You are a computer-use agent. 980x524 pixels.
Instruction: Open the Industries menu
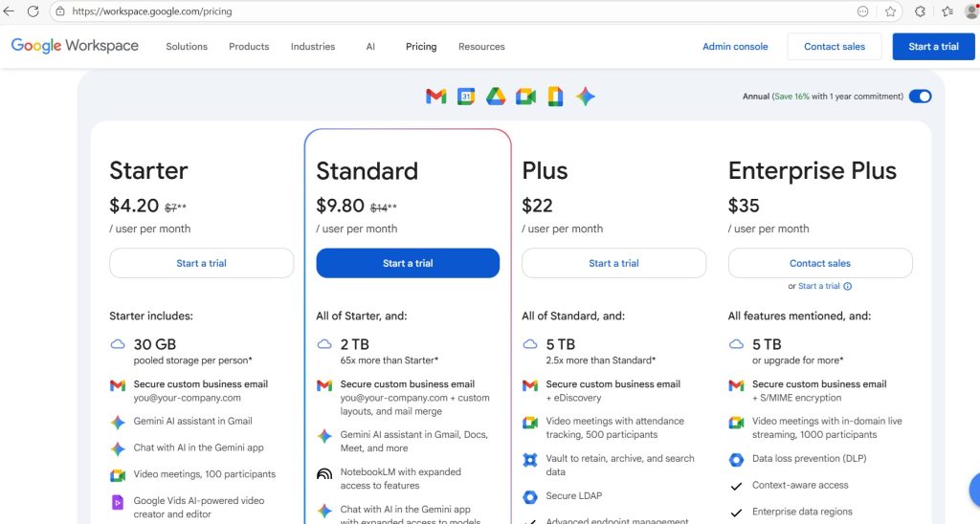coord(313,46)
